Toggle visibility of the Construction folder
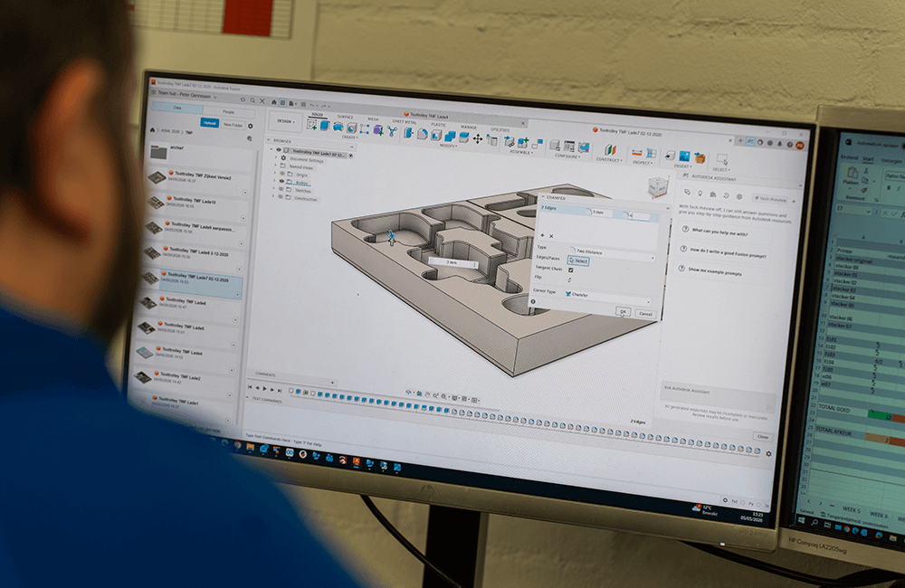905x588 pixels. click(x=281, y=197)
